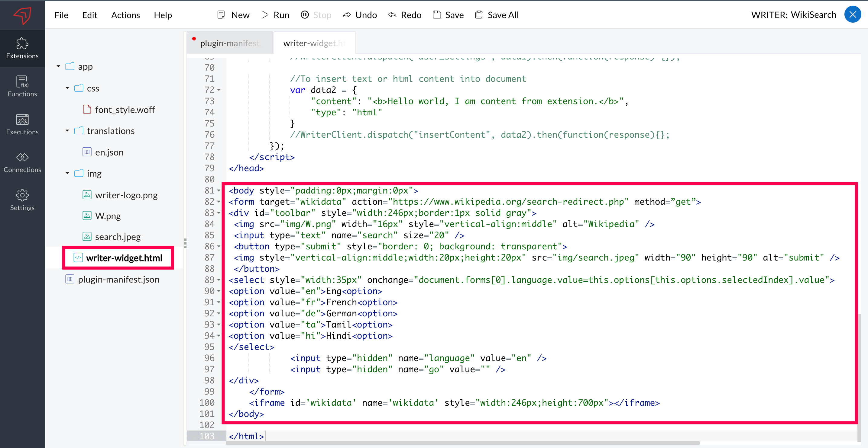Fold the body tag at line 81
Viewport: 868px width, 448px height.
pyautogui.click(x=219, y=190)
